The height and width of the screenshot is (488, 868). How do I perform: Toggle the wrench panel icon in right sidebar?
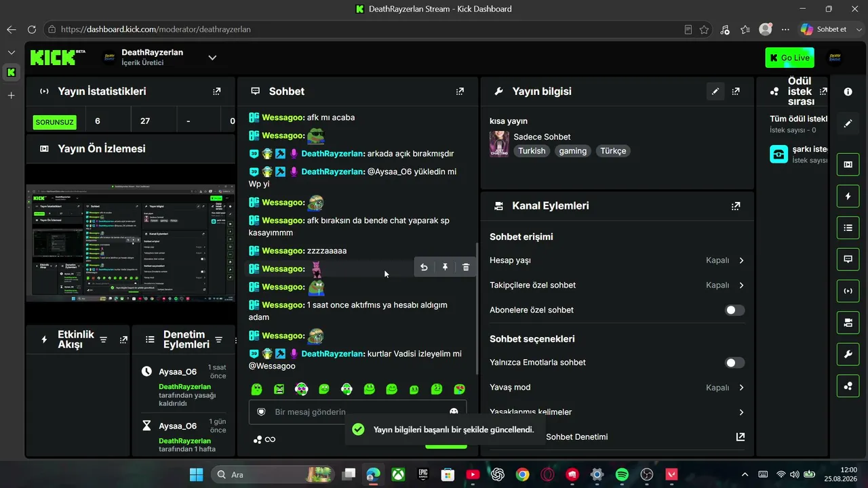point(848,354)
